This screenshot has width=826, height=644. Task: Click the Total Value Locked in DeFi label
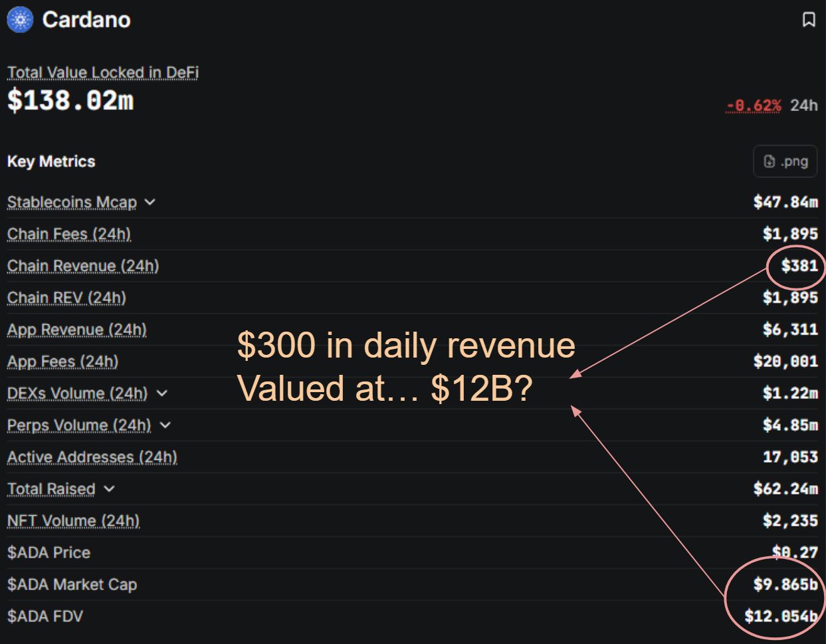click(103, 72)
